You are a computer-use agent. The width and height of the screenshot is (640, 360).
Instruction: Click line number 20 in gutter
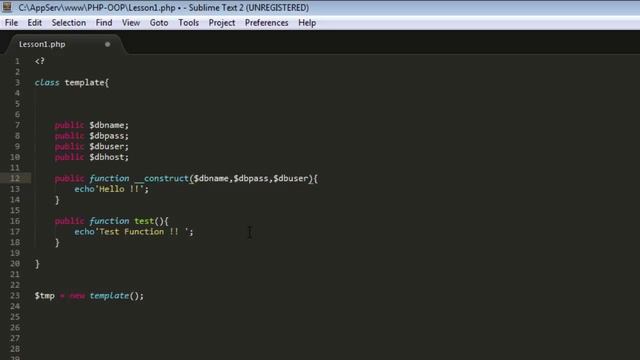pyautogui.click(x=15, y=264)
